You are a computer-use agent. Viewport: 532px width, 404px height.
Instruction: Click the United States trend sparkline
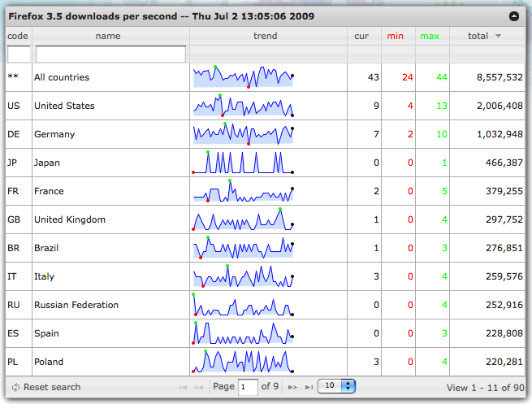click(x=243, y=105)
